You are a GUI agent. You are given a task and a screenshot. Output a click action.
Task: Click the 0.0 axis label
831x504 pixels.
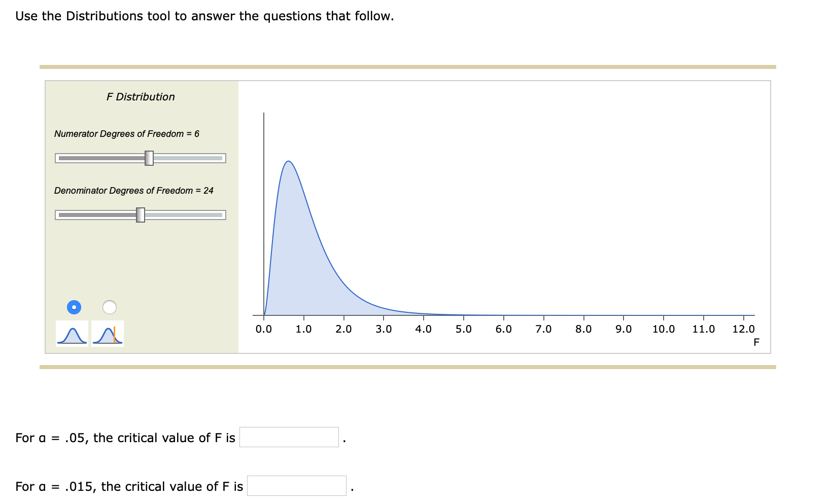tap(264, 329)
